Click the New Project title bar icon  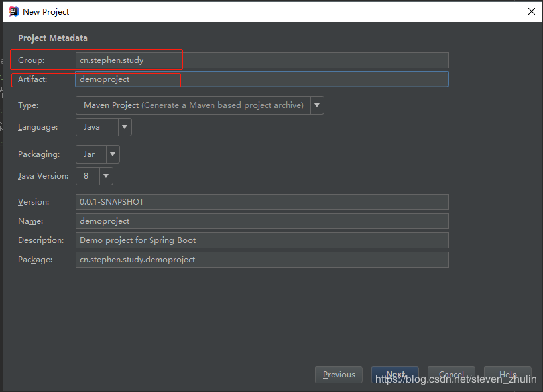[x=13, y=11]
